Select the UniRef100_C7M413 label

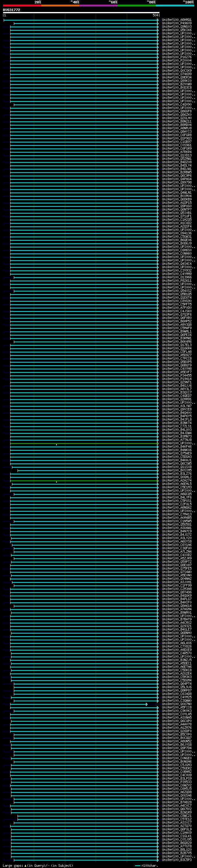[177, 514]
